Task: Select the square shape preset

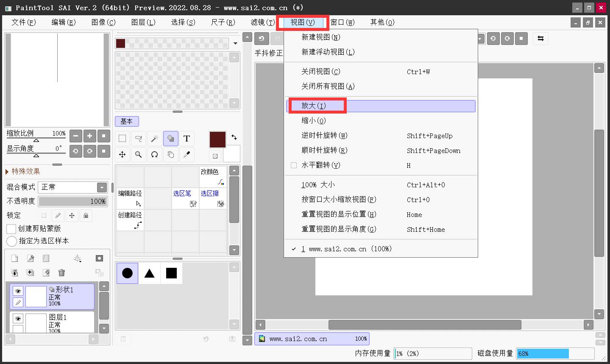Action: pyautogui.click(x=171, y=273)
